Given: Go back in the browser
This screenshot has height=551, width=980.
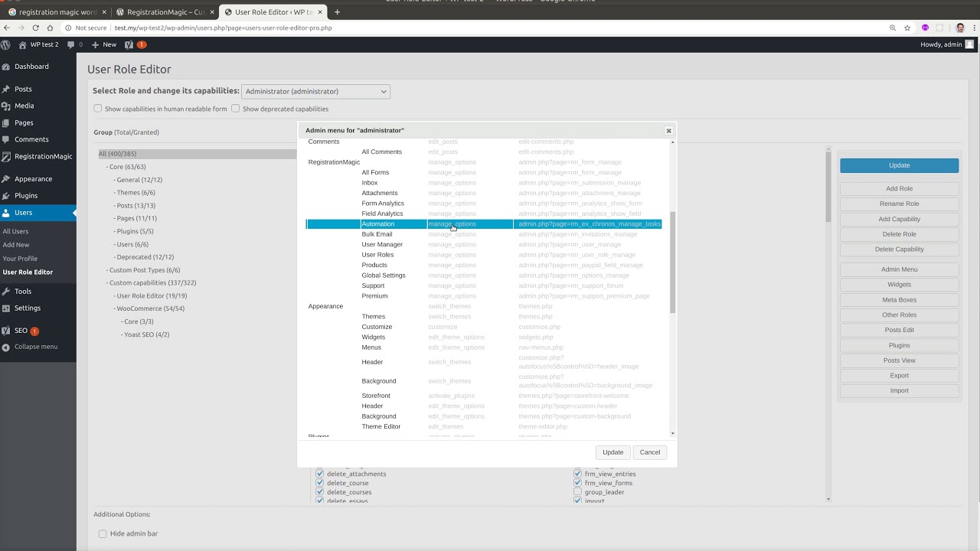Looking at the screenshot, I should click(x=7, y=28).
